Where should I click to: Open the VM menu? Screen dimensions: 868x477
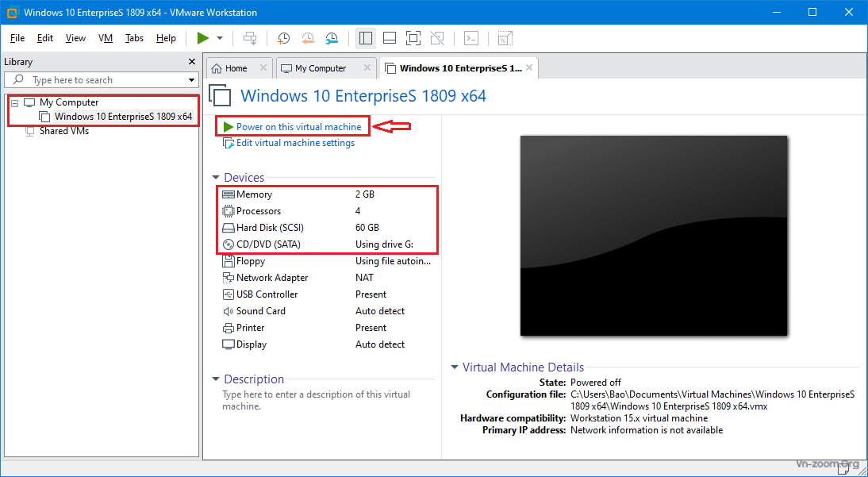pos(106,38)
